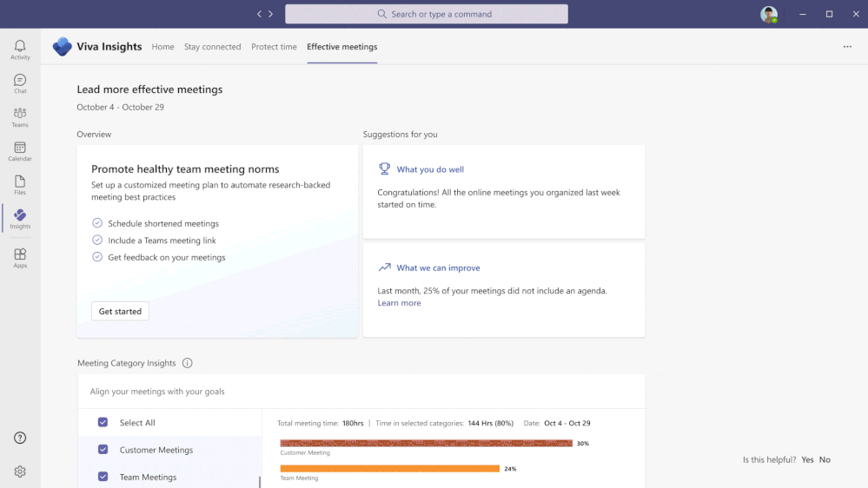Click the '24%' bar label
868x488 pixels.
tap(510, 469)
